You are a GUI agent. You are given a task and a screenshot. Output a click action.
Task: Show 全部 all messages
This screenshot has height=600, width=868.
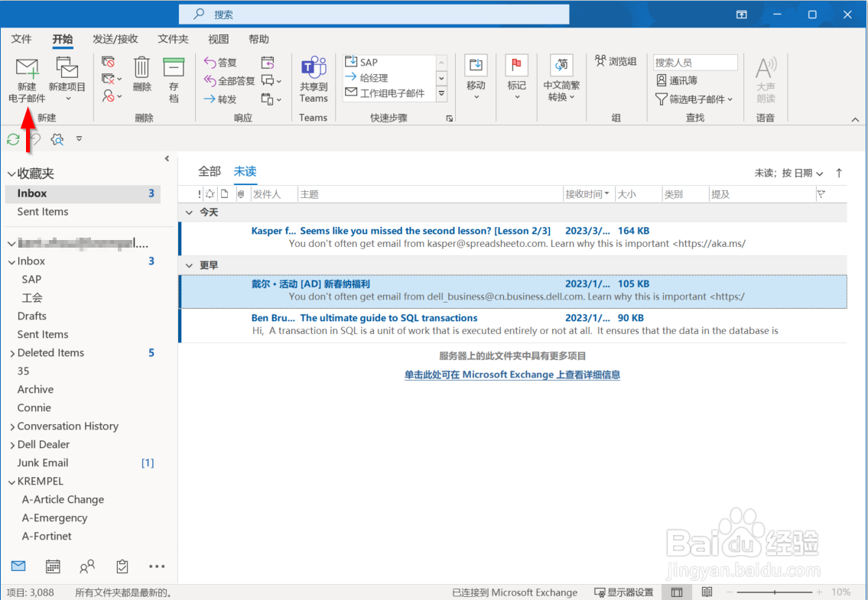(x=210, y=171)
